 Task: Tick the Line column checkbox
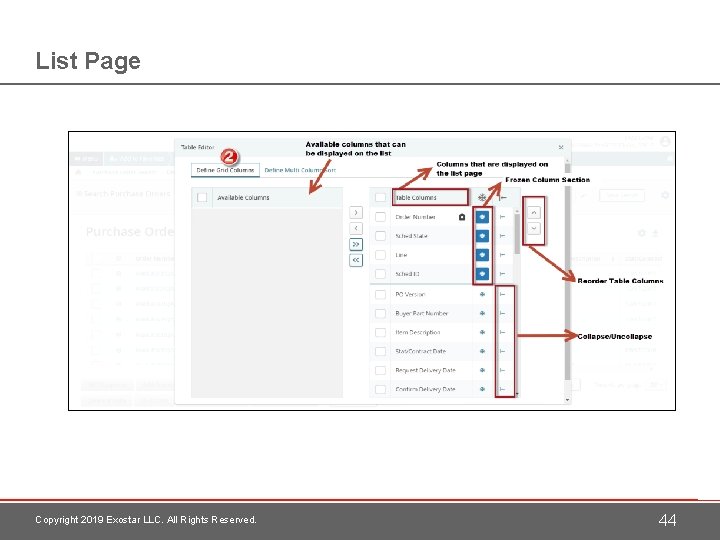[x=380, y=255]
